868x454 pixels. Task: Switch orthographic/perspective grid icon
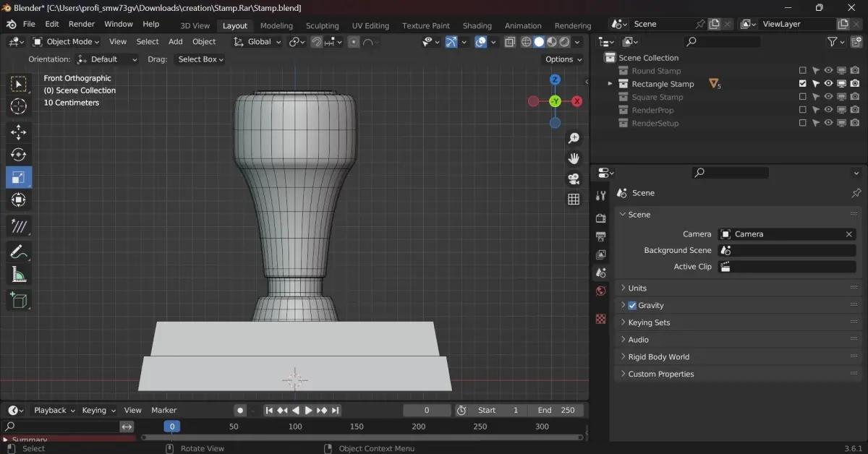tap(574, 199)
